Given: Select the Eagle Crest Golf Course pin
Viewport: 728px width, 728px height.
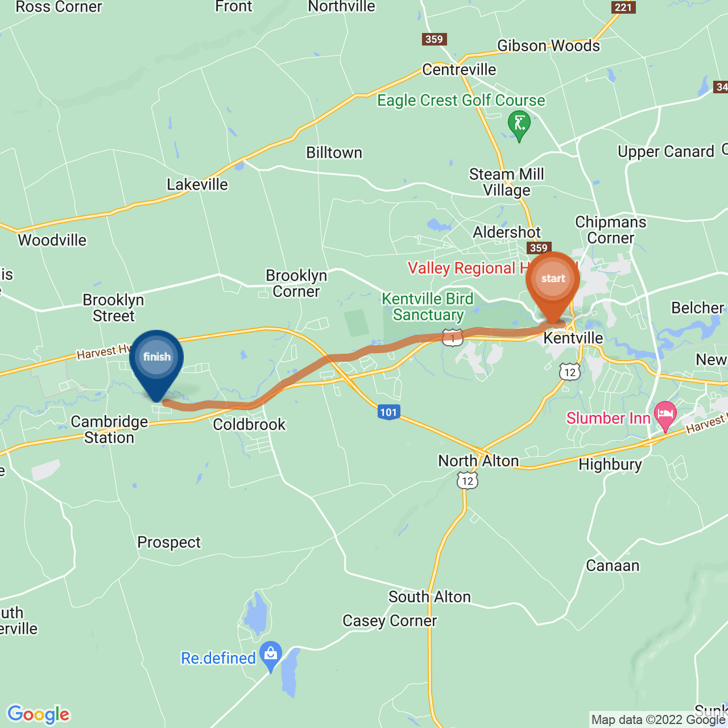Looking at the screenshot, I should (519, 126).
